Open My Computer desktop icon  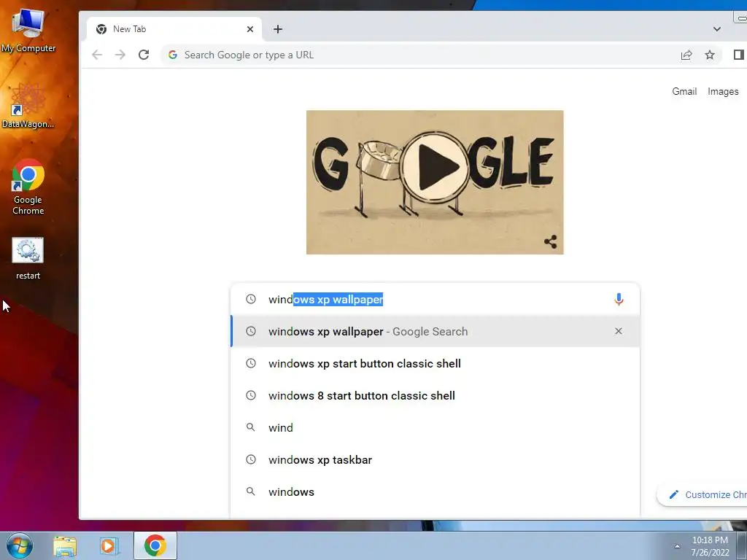click(x=28, y=31)
